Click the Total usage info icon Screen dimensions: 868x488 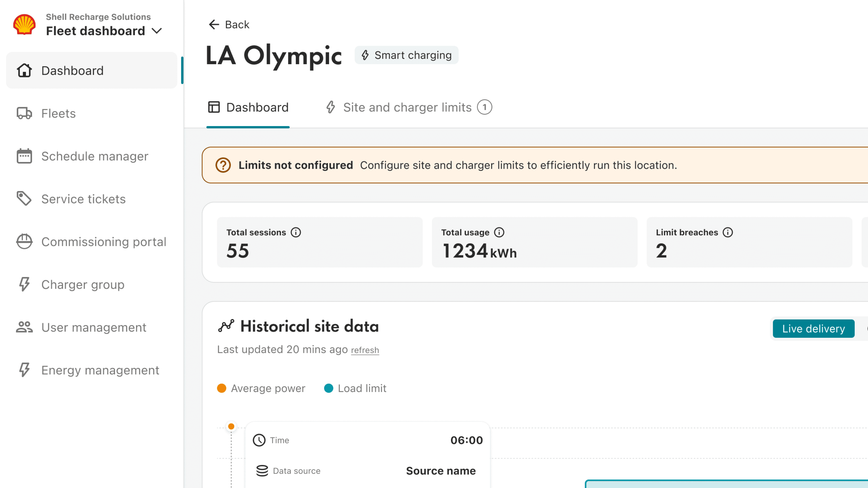(499, 232)
